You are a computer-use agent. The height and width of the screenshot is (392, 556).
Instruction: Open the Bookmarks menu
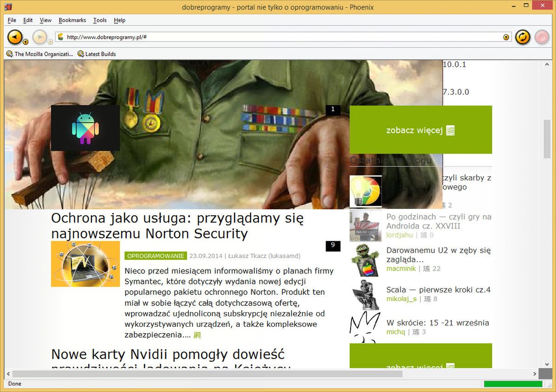point(72,20)
